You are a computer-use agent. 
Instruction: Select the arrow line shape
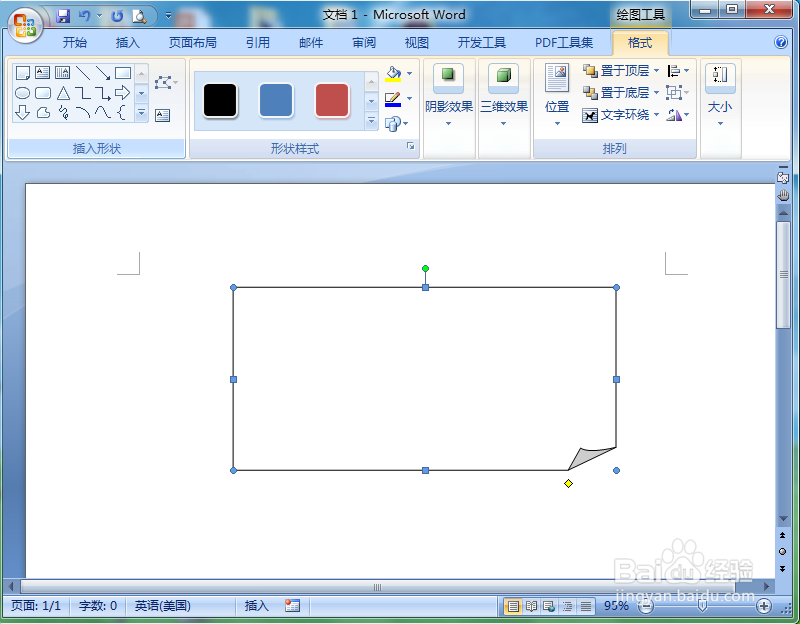pos(103,73)
